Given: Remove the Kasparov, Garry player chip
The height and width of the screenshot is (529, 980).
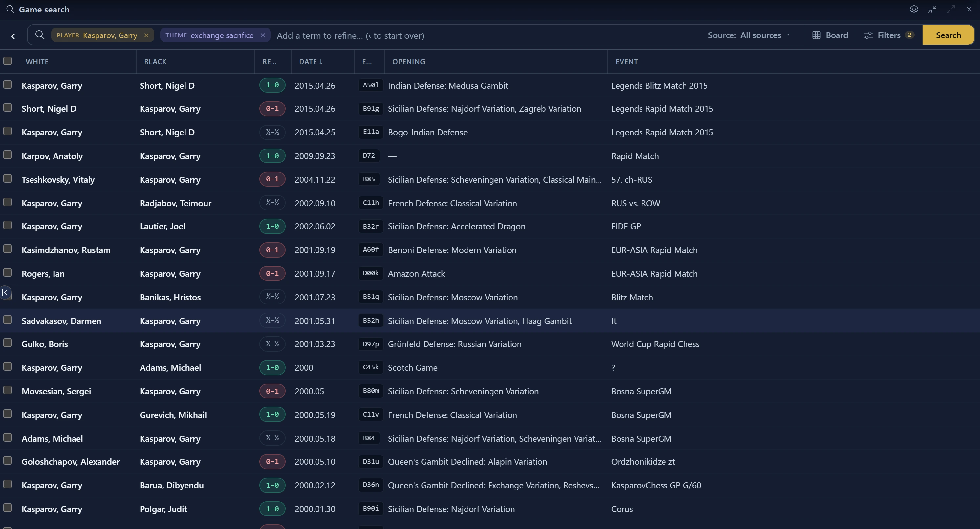Looking at the screenshot, I should 146,35.
